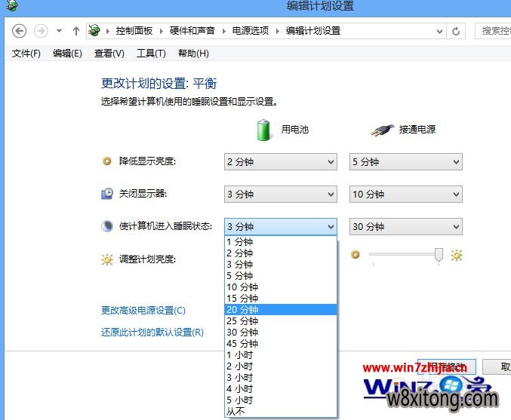Image resolution: width=511 pixels, height=420 pixels.
Task: Click 还原此计划的默认设置(R) link
Action: pyautogui.click(x=152, y=333)
